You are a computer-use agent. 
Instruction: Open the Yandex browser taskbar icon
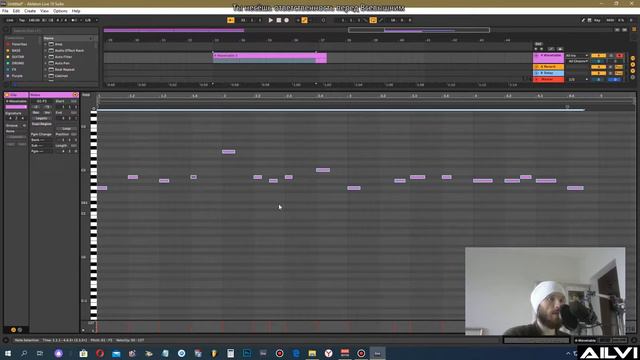[x=329, y=353]
